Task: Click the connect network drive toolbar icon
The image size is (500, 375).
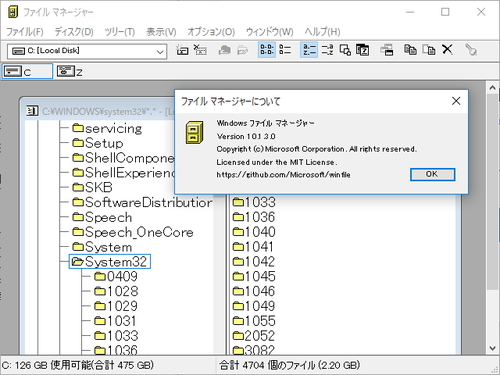Action: pos(182,50)
